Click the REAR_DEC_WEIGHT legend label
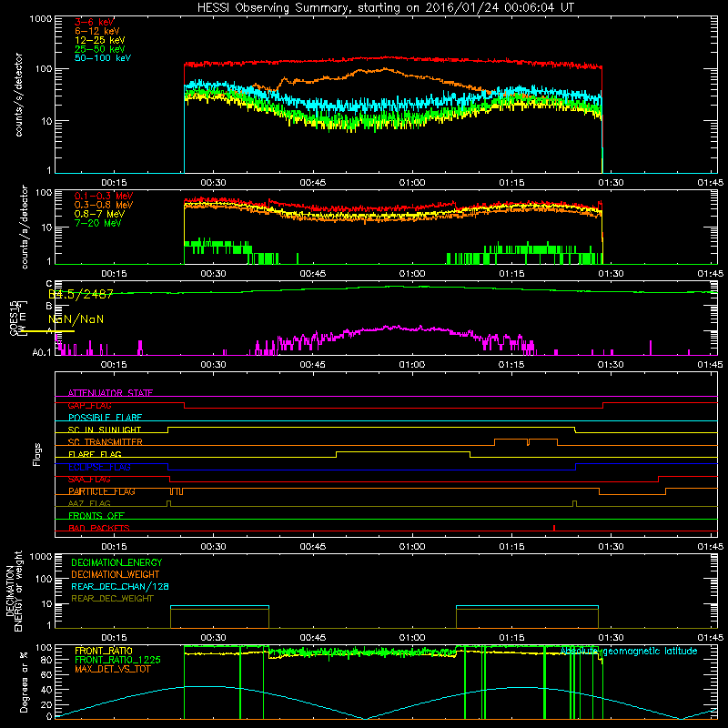Screen dimensions: 728x728 (x=112, y=599)
